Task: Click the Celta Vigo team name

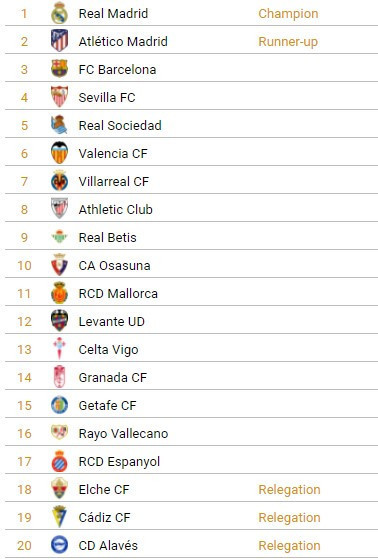Action: 108,350
